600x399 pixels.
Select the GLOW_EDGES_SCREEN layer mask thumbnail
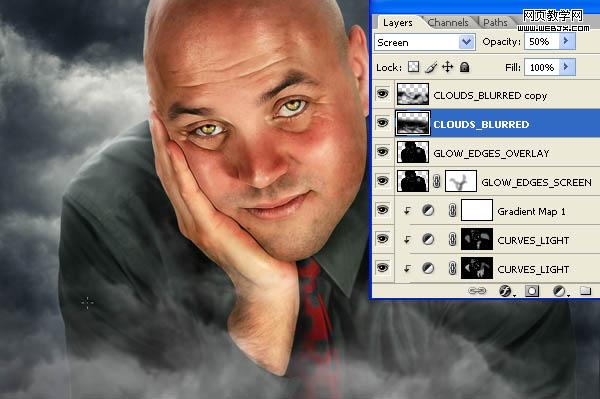coord(461,181)
